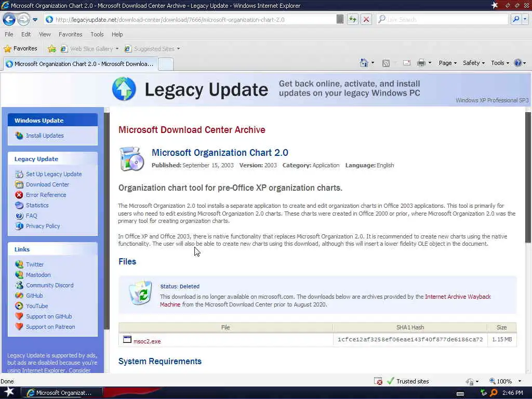This screenshot has width=532, height=399.
Task: Open the Safety dropdown menu
Action: (x=474, y=63)
